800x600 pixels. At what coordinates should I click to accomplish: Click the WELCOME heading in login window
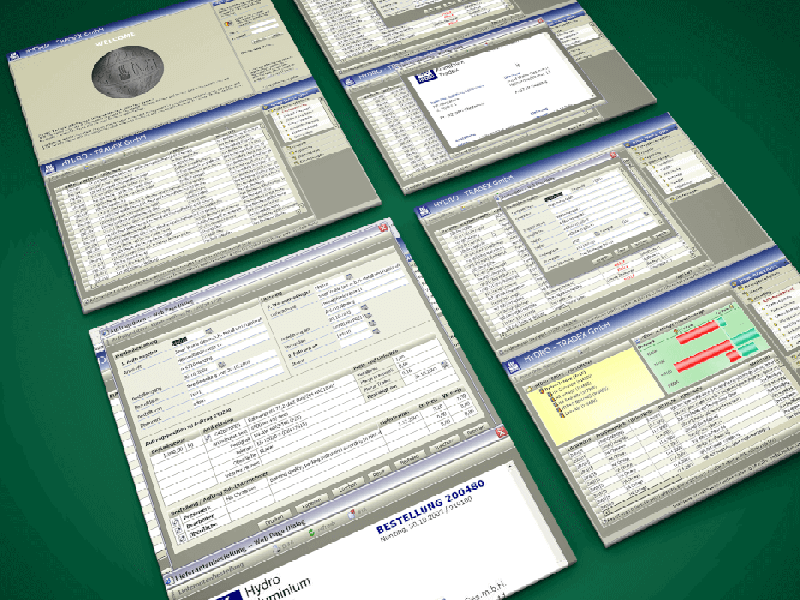tap(115, 39)
